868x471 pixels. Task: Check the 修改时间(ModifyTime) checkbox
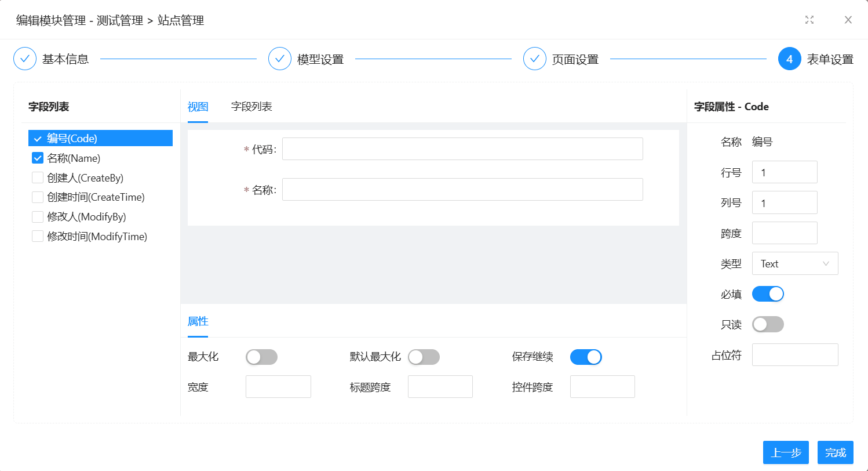(x=38, y=237)
